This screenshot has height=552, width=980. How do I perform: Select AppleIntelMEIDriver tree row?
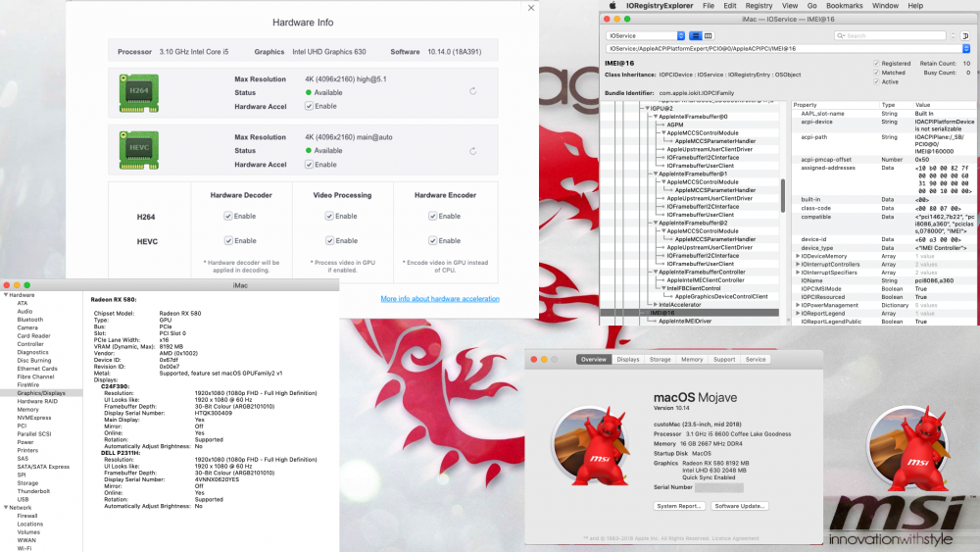pos(685,321)
